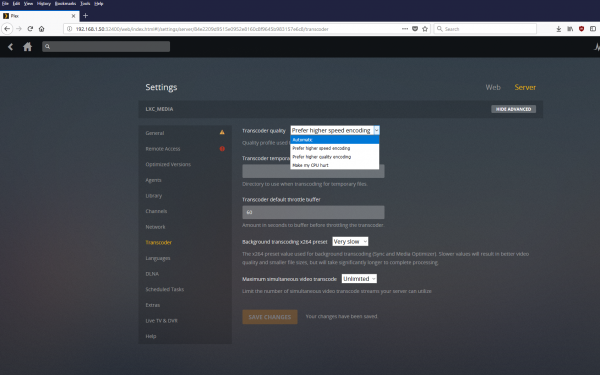The image size is (600, 375).
Task: Open the Firefox home page icon
Action: tap(42, 29)
